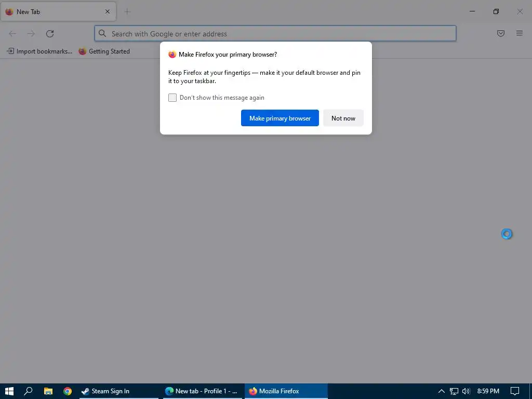This screenshot has height=399, width=532.
Task: Switch to Steam Sign In window
Action: 119,391
